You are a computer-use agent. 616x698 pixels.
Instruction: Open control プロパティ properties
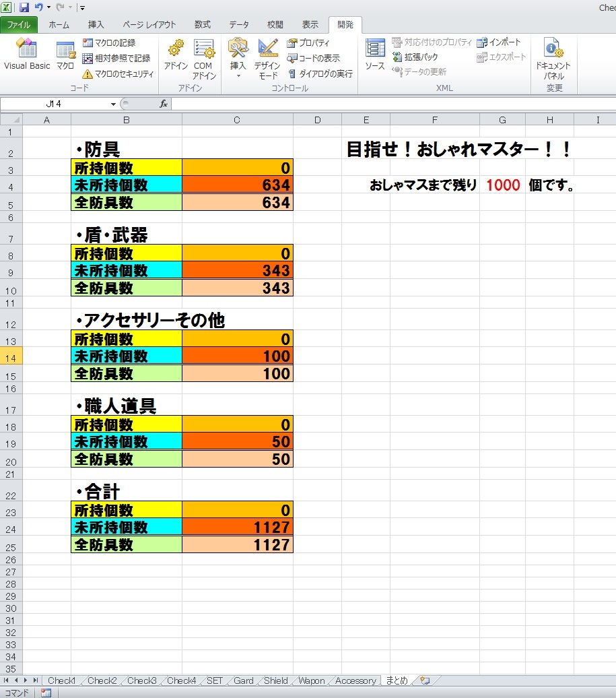click(x=308, y=42)
